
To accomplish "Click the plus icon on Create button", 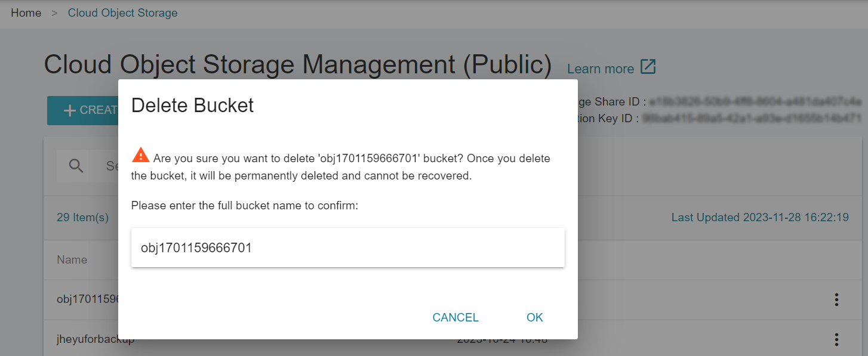I will [70, 110].
